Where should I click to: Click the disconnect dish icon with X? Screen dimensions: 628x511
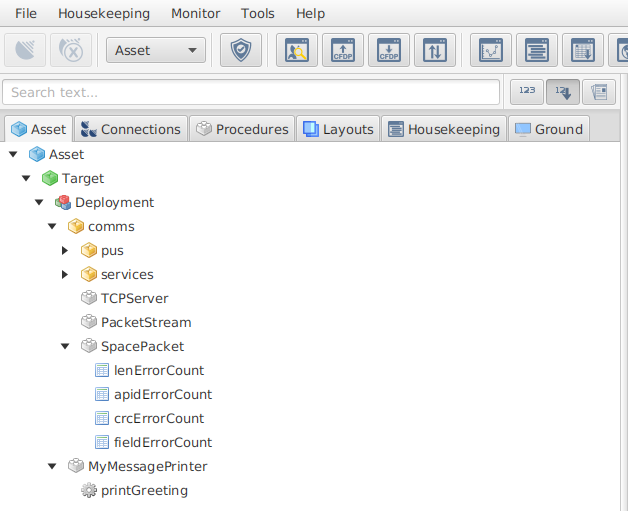coord(71,50)
